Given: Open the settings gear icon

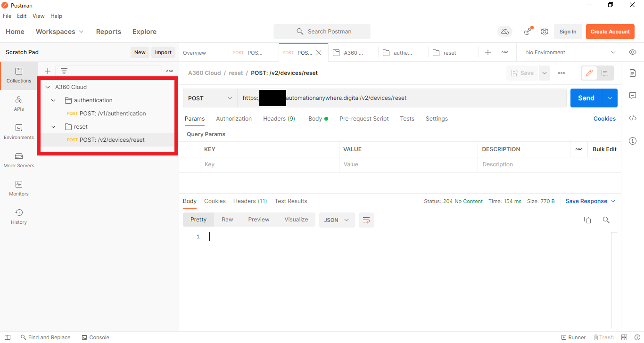Looking at the screenshot, I should pos(545,32).
